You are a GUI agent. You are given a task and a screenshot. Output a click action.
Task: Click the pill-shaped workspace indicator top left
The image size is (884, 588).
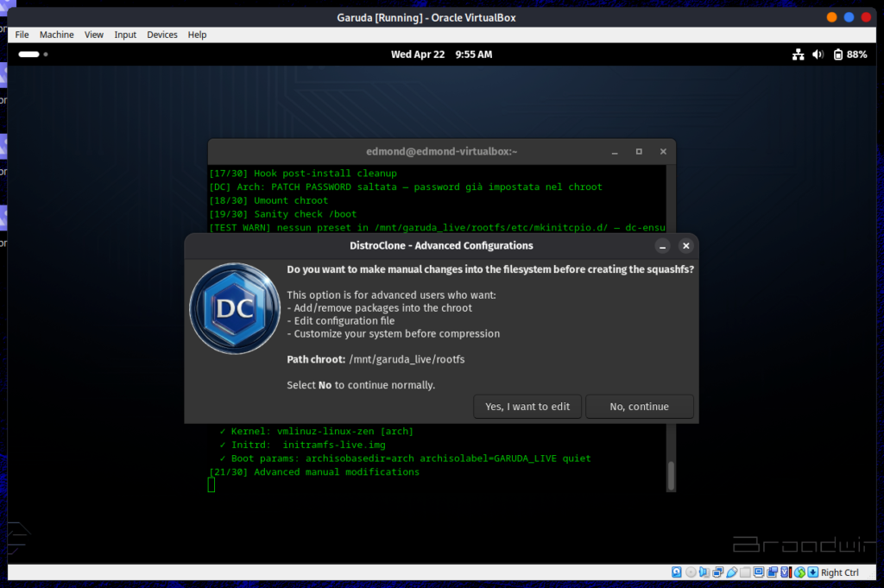click(28, 54)
